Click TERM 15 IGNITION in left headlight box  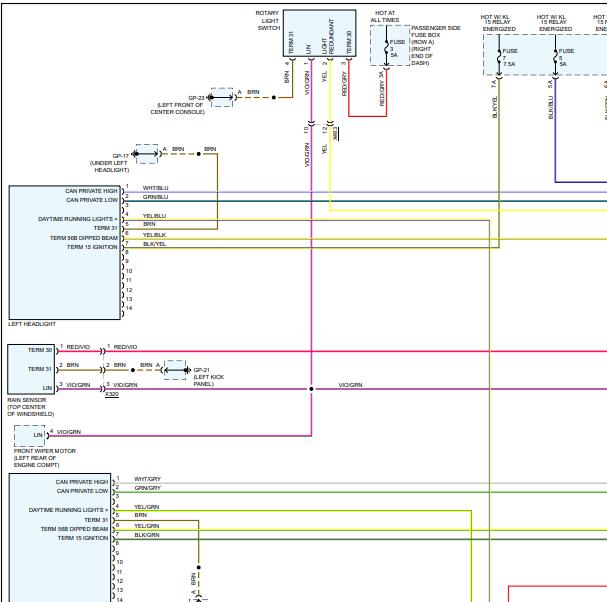click(x=92, y=247)
